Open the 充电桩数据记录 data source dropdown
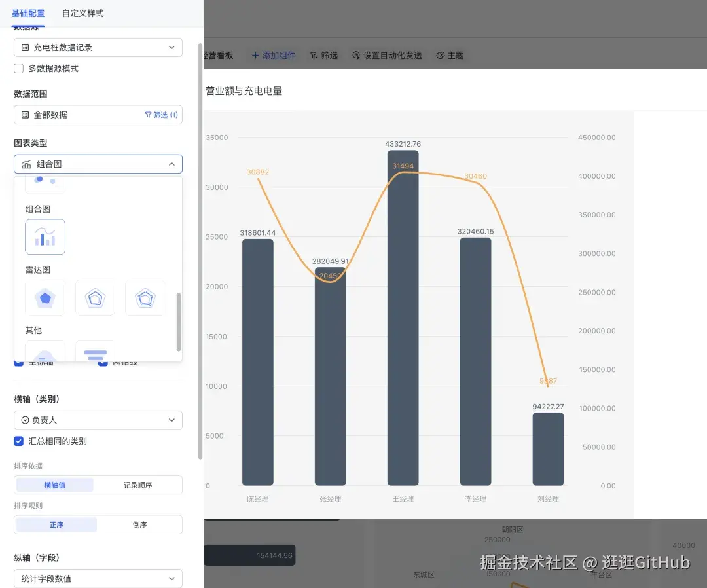Image resolution: width=707 pixels, height=588 pixels. tap(98, 47)
